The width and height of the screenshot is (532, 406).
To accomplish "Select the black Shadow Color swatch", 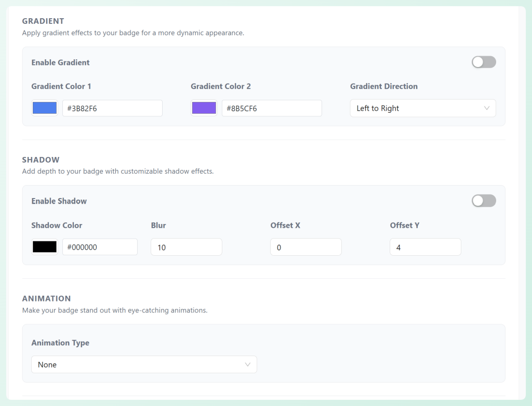I will point(44,246).
